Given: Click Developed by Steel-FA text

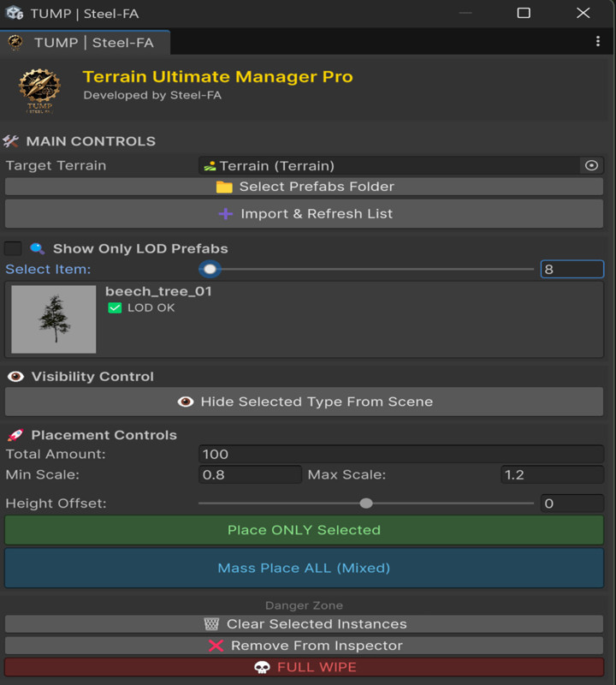Looking at the screenshot, I should click(152, 95).
